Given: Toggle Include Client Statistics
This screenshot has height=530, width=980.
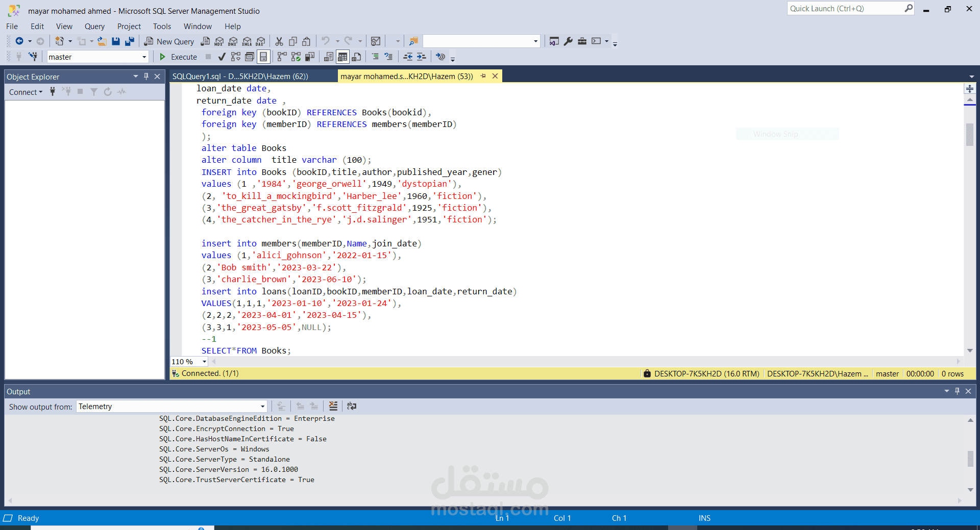Looking at the screenshot, I should coord(310,57).
